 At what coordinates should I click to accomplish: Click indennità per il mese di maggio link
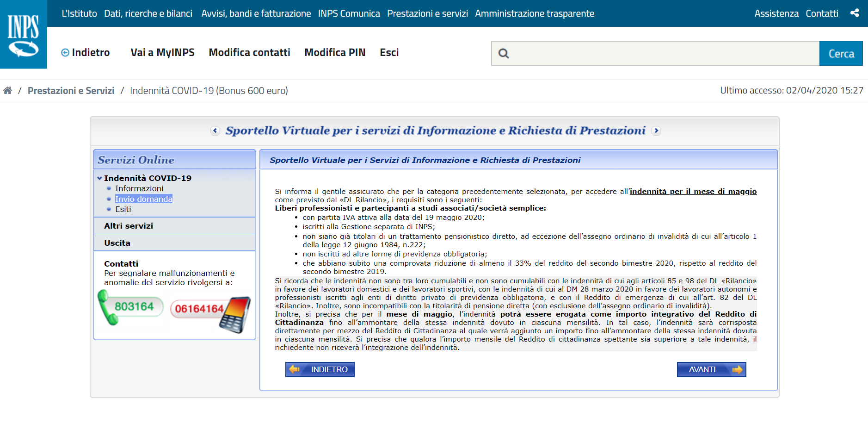(x=693, y=192)
